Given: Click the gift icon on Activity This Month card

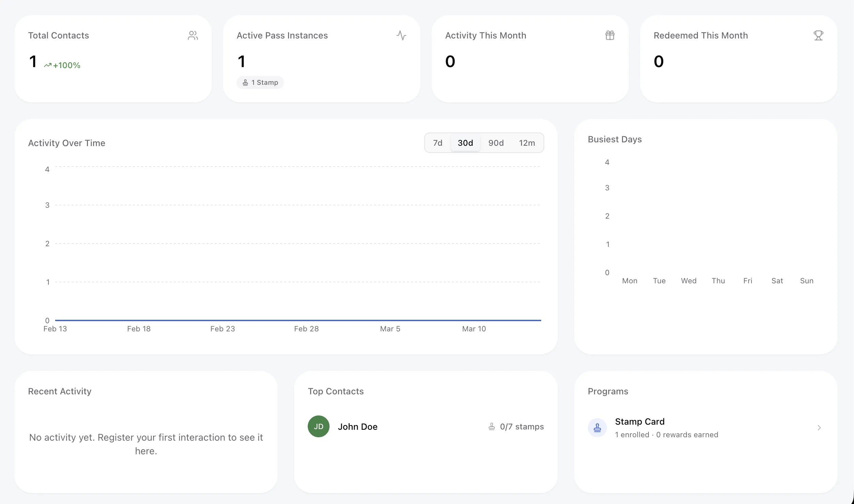Looking at the screenshot, I should [x=610, y=35].
